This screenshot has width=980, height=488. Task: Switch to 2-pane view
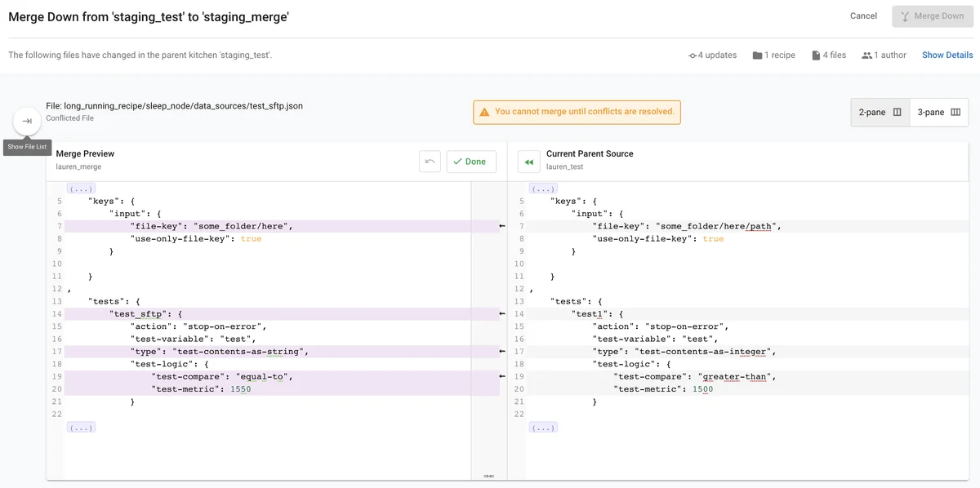point(880,113)
